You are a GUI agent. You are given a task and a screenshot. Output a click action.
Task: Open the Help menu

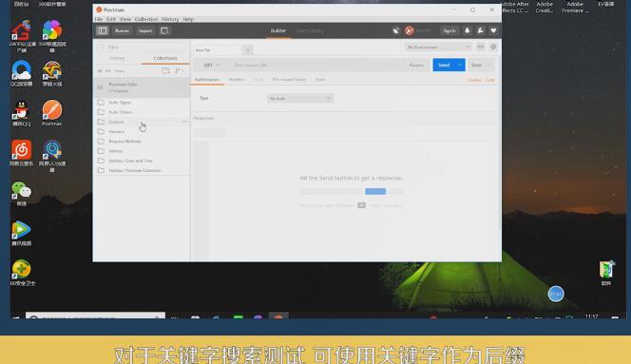(188, 19)
